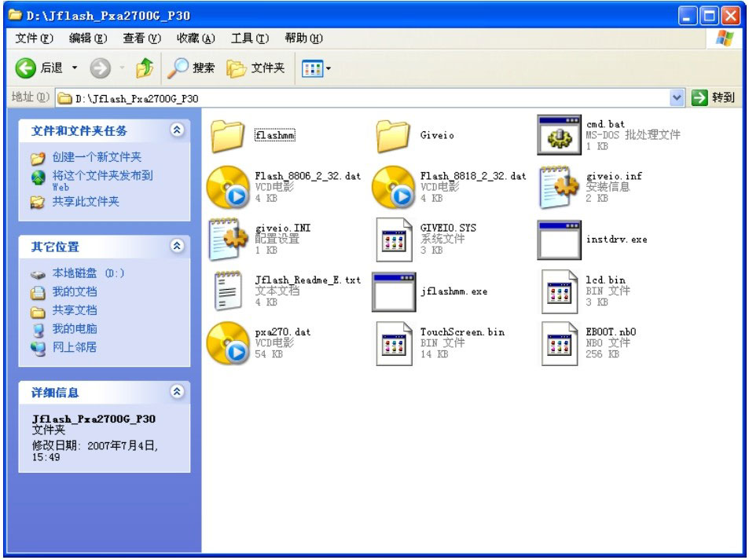
Task: Go up one folder level
Action: (x=145, y=68)
